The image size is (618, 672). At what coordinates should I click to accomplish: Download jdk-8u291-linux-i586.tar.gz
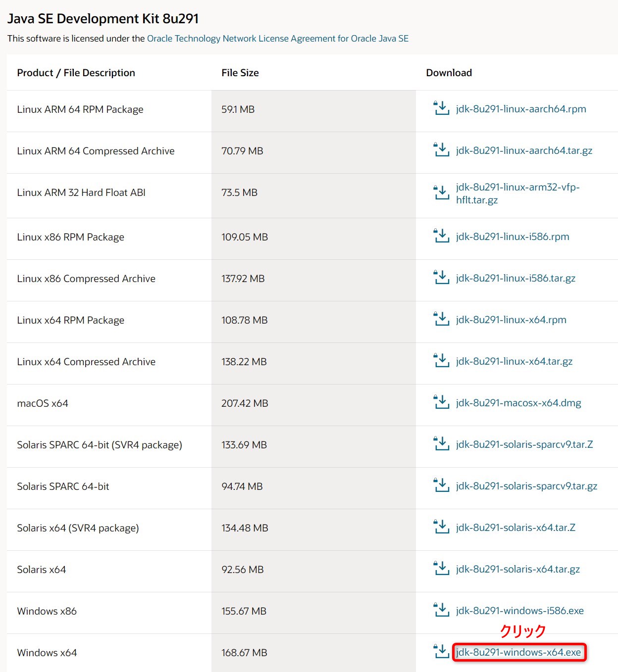pyautogui.click(x=515, y=278)
